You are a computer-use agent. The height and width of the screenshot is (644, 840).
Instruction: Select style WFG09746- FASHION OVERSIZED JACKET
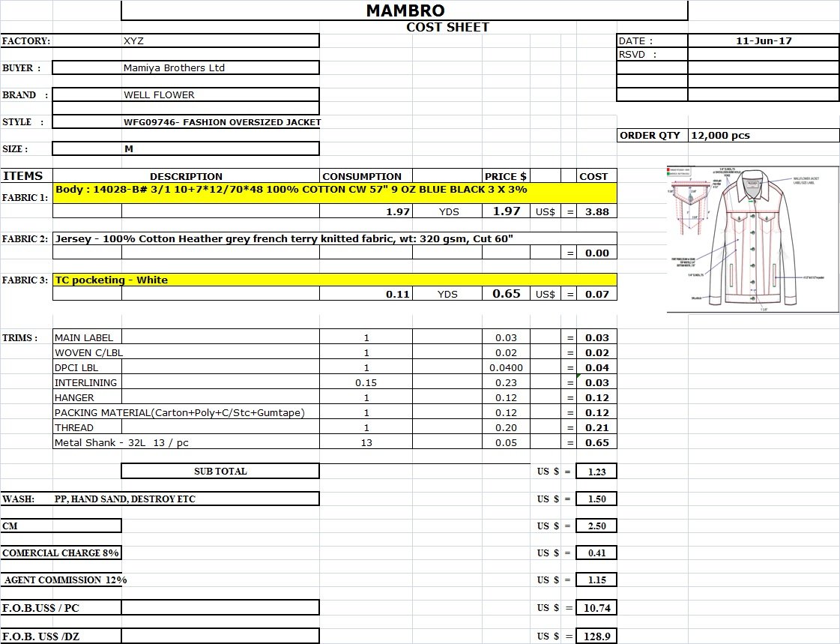223,122
